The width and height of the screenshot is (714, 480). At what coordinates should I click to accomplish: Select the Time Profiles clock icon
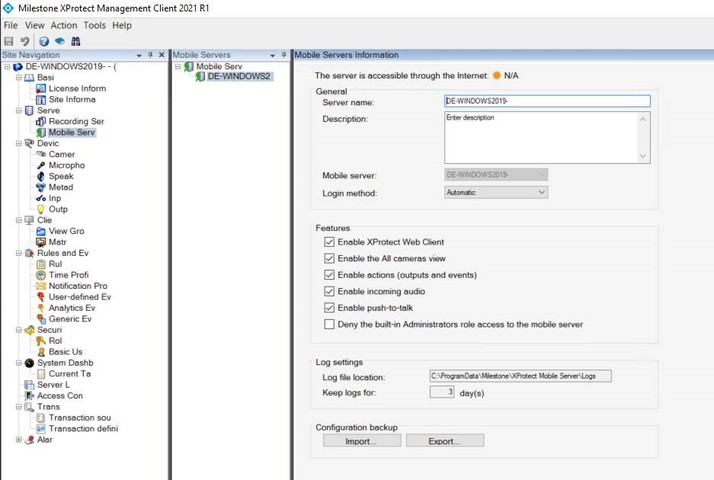coord(41,275)
